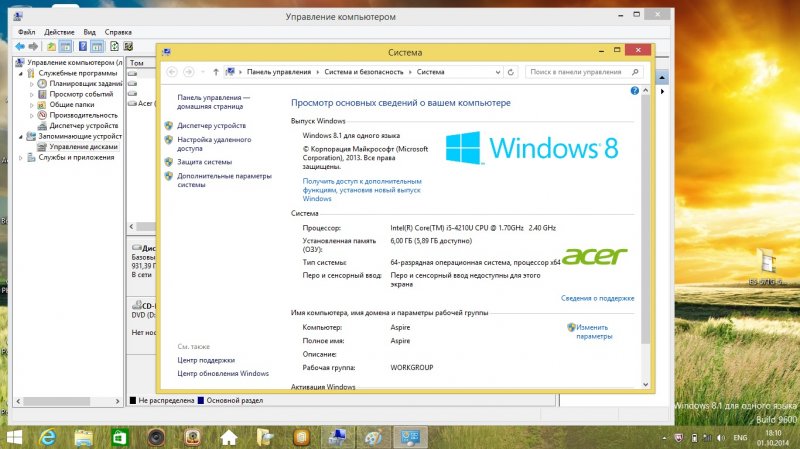Click blue Основной раздел legend swatch
The height and width of the screenshot is (449, 800).
(201, 401)
